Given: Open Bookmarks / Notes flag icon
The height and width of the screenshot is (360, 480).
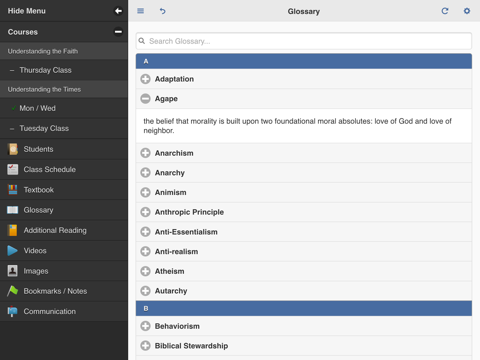Looking at the screenshot, I should point(13,291).
